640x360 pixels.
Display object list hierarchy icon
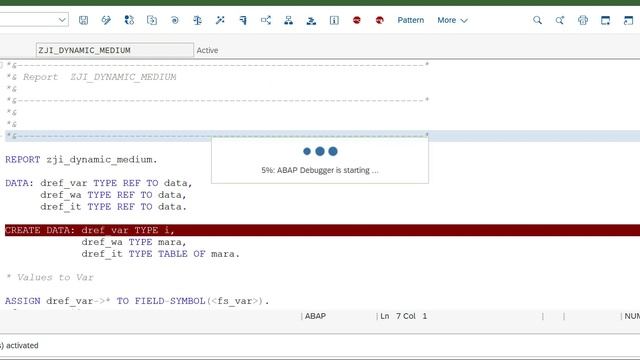click(x=289, y=20)
